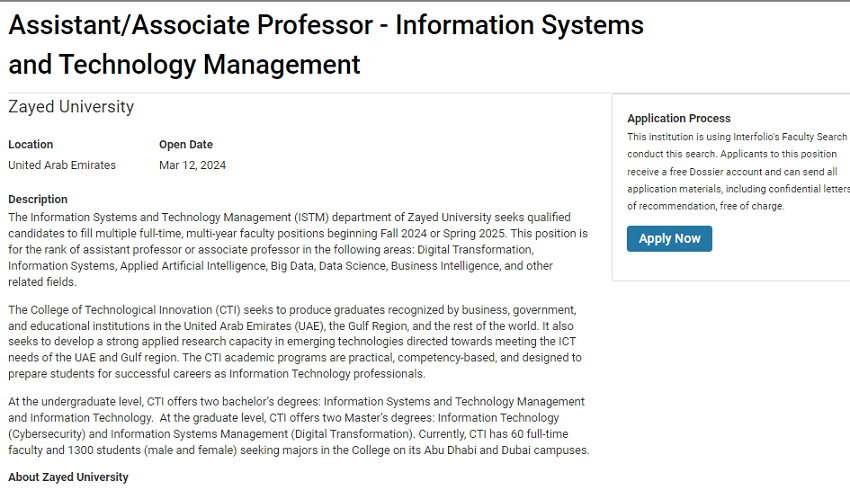Select the Zayed University institution name
The height and width of the screenshot is (499, 850).
[71, 107]
